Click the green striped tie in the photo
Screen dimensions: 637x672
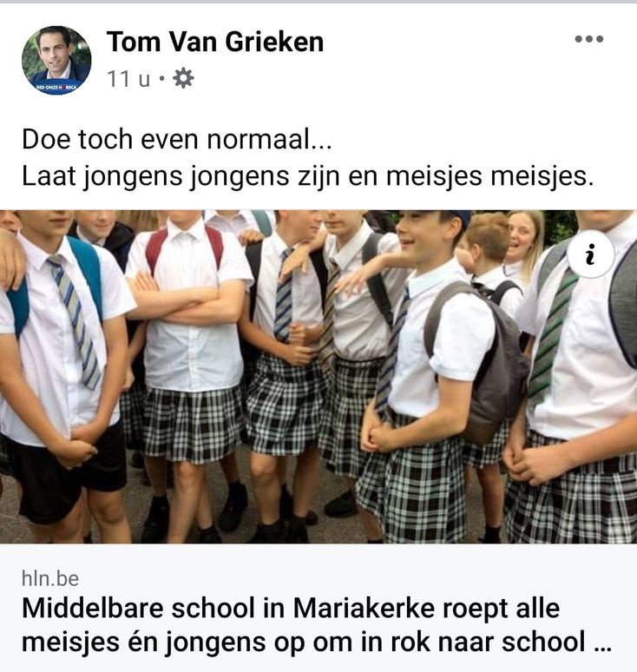click(550, 339)
